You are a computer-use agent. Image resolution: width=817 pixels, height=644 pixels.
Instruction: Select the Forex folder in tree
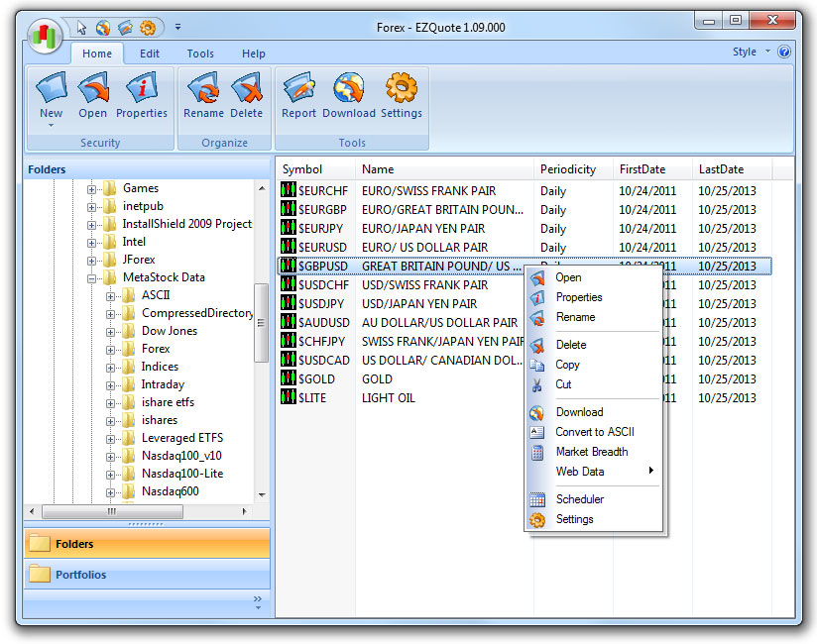(x=156, y=349)
